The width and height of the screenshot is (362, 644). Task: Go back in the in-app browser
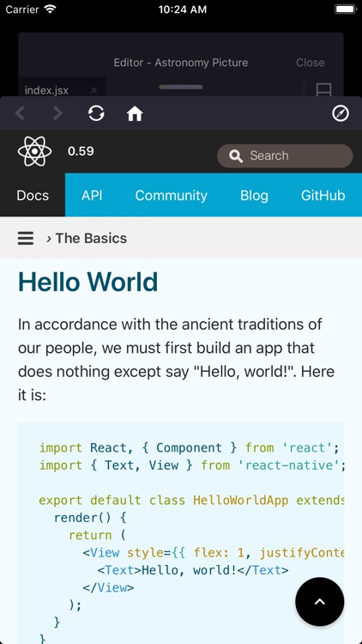(20, 113)
